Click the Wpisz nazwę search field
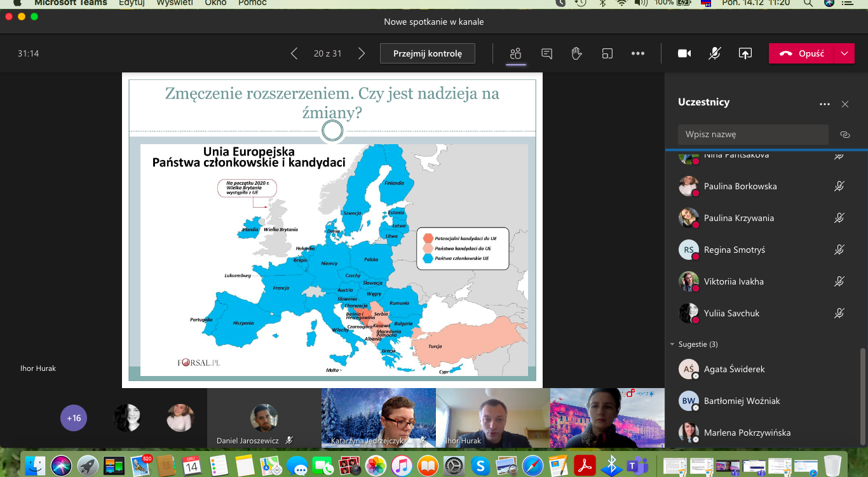Image resolution: width=868 pixels, height=477 pixels. pyautogui.click(x=753, y=135)
